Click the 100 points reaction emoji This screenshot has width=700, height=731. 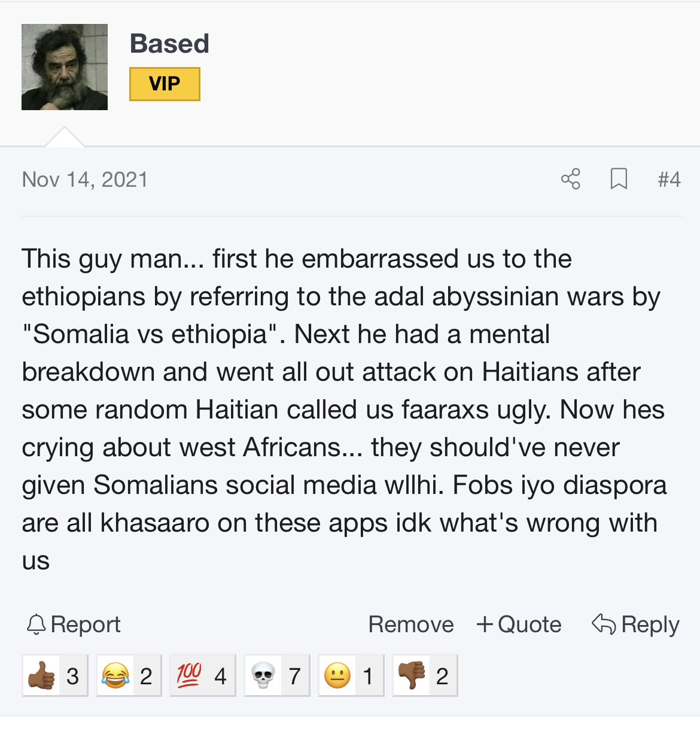[x=189, y=675]
